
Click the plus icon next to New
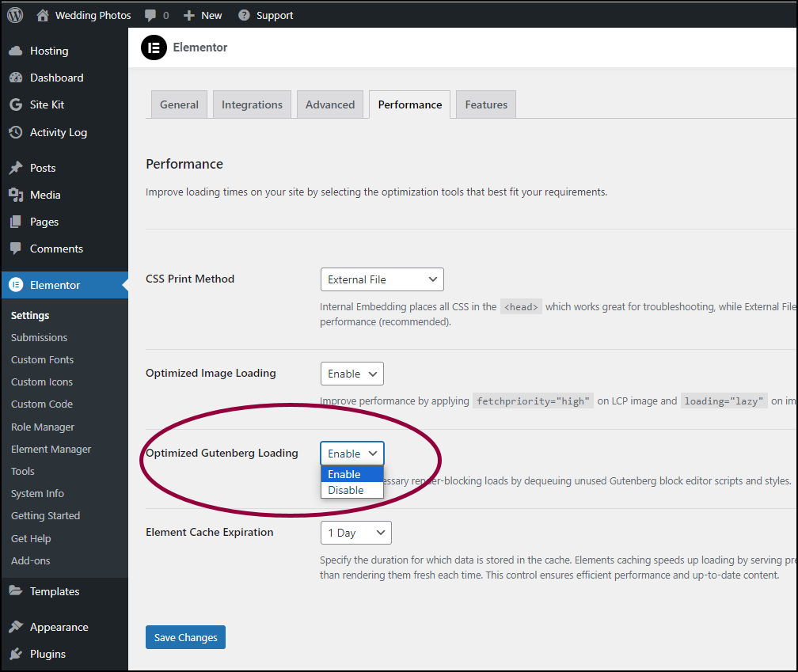click(x=188, y=16)
